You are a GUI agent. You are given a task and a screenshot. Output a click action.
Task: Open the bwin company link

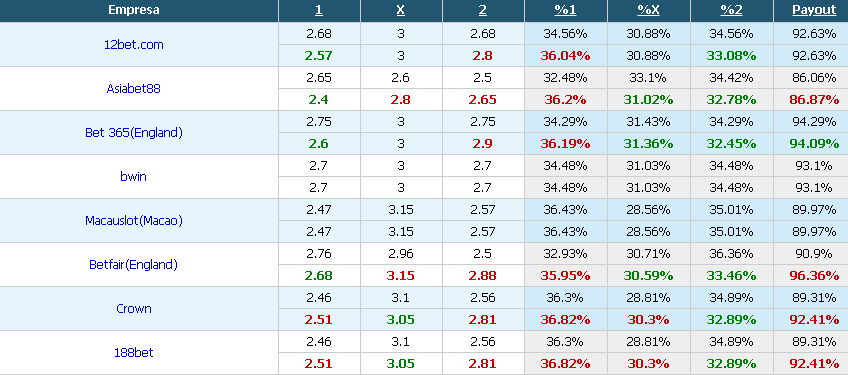click(134, 176)
